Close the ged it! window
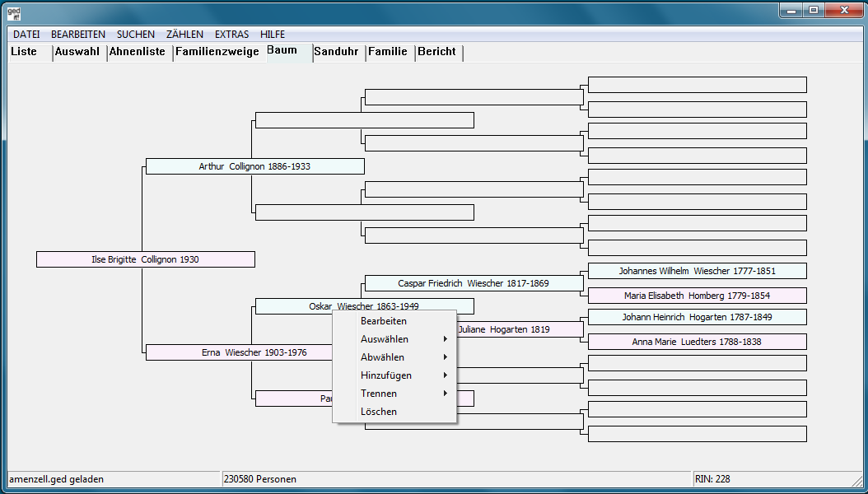This screenshot has height=494, width=868. pos(844,10)
